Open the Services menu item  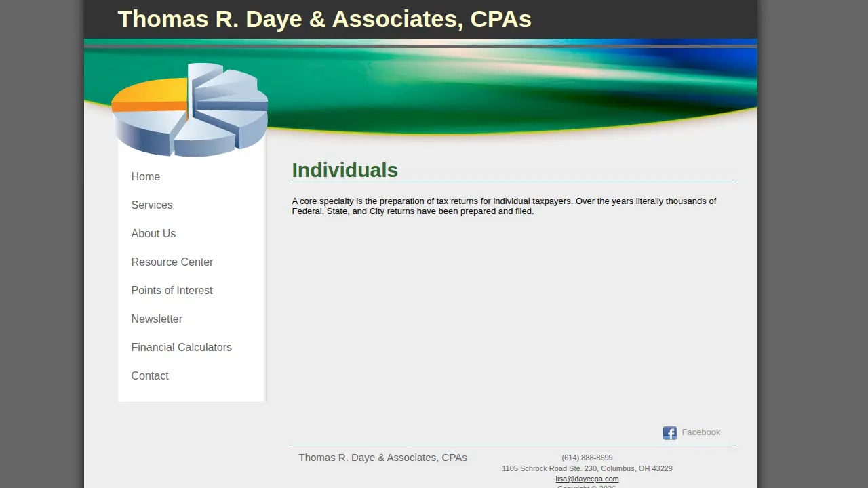(152, 205)
